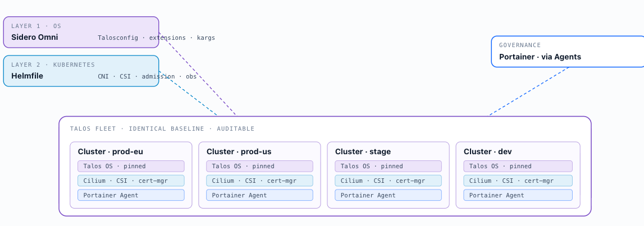Click Cilium CSI cert-mgr in dev

point(518,181)
